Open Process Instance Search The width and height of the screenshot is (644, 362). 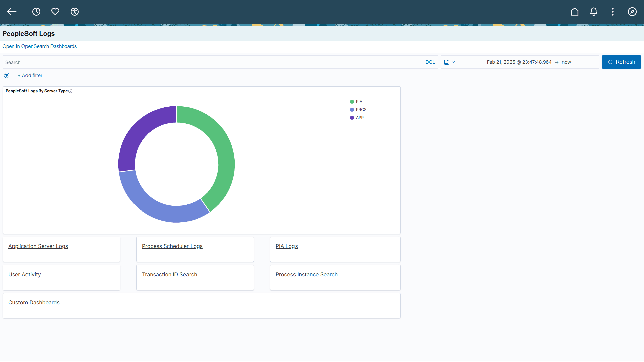tap(307, 275)
